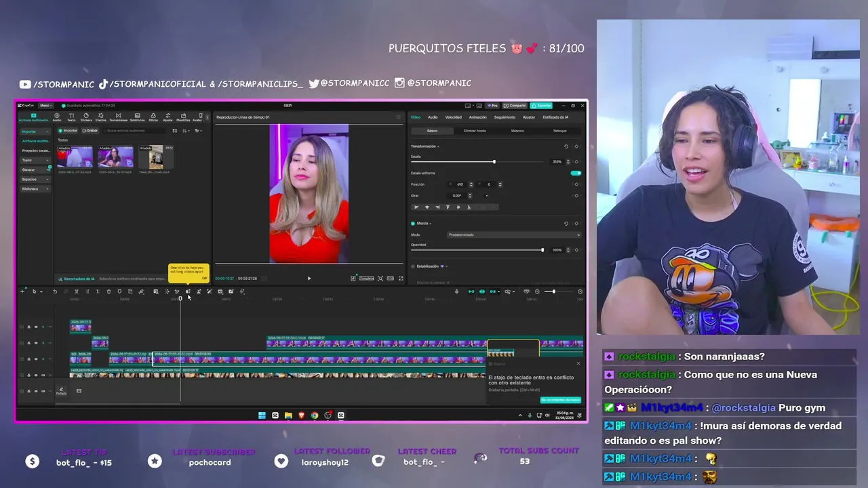Open Google Chrome from the taskbar
Screen dimensions: 868x488
tap(315, 415)
